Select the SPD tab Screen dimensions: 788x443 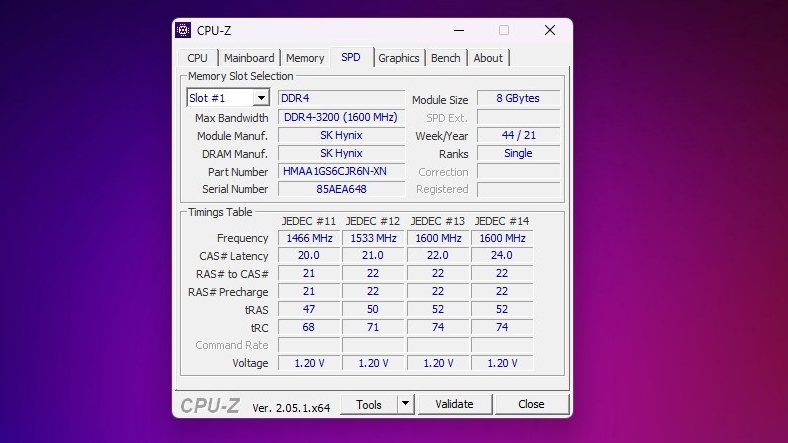coord(351,58)
